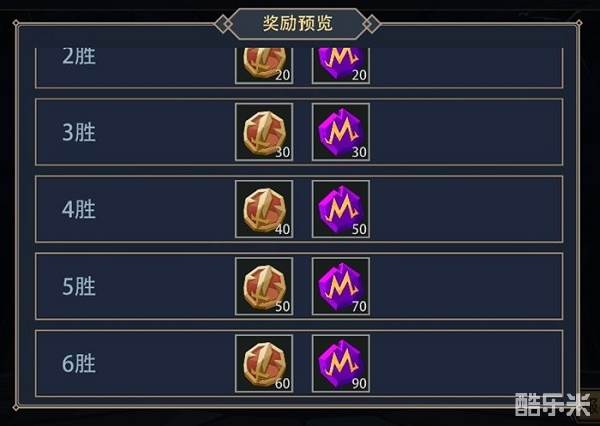
Task: Select the 4胜 reward row label
Action: pyautogui.click(x=79, y=209)
